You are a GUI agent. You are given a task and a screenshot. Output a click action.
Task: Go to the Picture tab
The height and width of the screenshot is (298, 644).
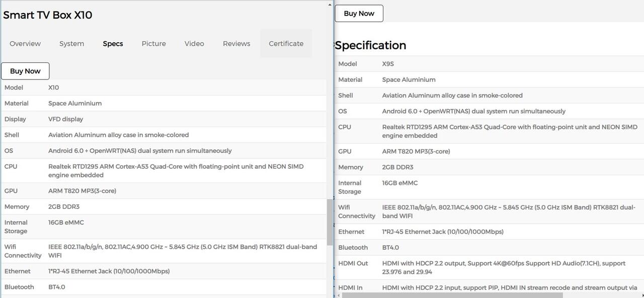pos(153,44)
